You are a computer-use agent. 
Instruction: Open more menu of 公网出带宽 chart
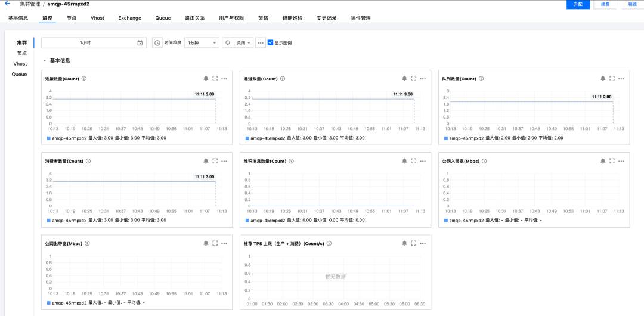(224, 243)
